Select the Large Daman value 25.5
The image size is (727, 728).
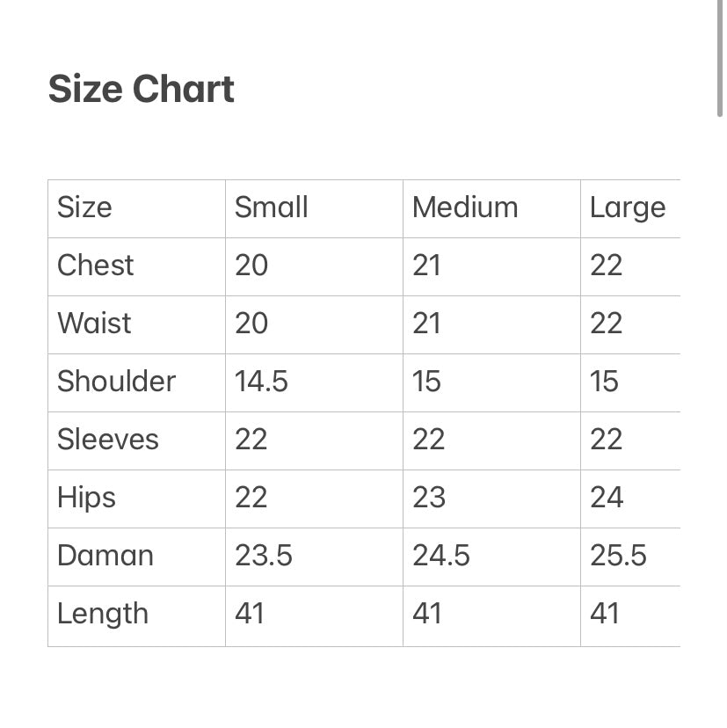click(x=618, y=556)
